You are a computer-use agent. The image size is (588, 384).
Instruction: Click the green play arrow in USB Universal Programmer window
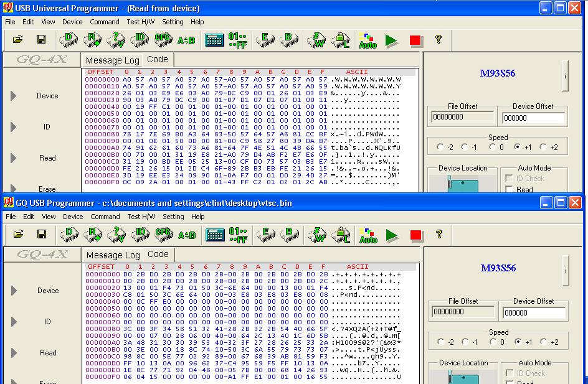391,40
